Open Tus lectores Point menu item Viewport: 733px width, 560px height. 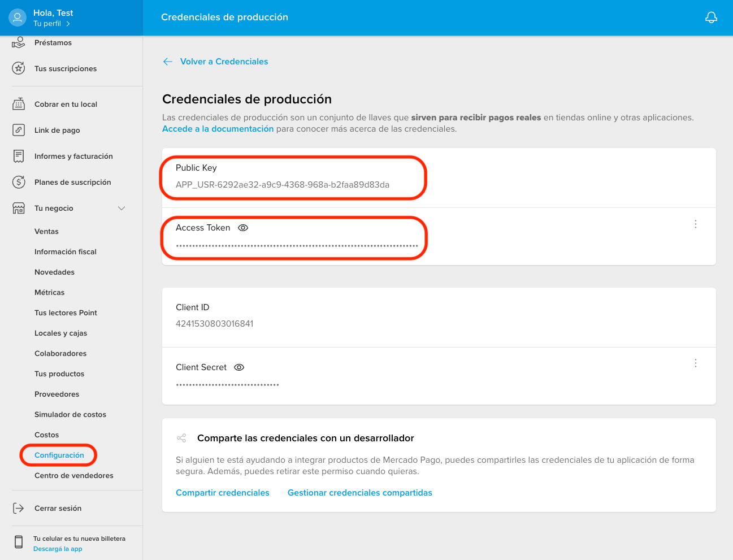pyautogui.click(x=66, y=312)
